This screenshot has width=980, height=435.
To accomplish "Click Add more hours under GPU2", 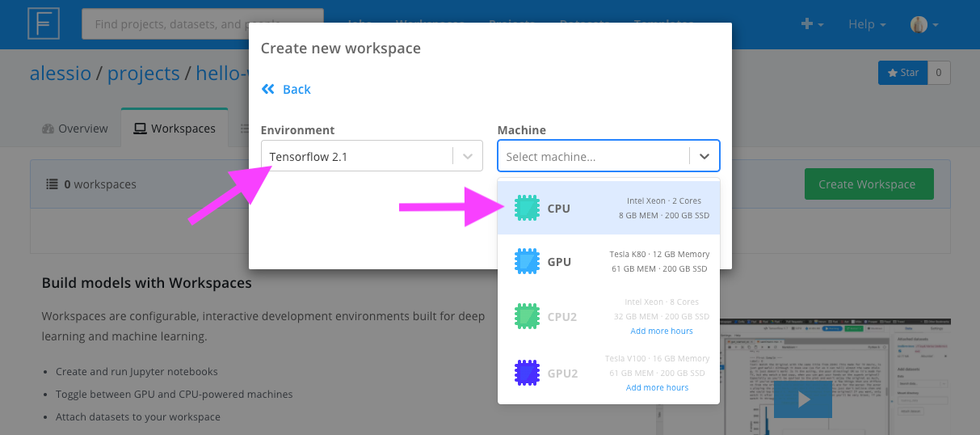I will [657, 387].
